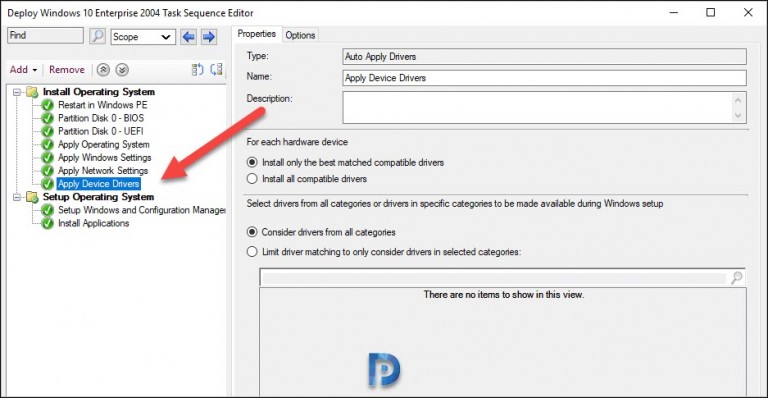Click the Type field showing Auto Apply Drivers
Image resolution: width=768 pixels, height=398 pixels.
545,56
